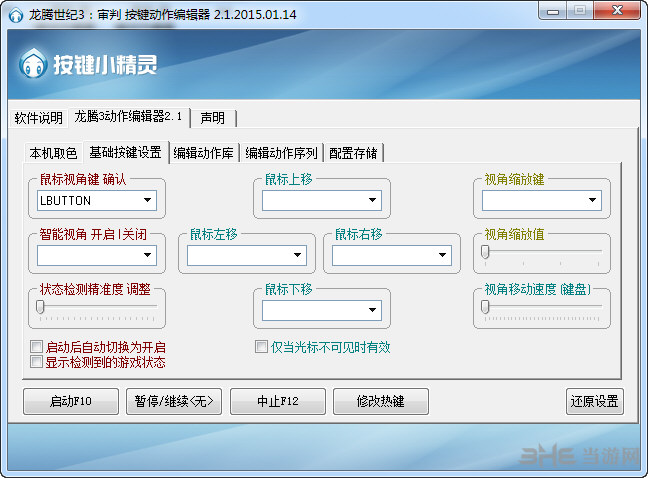Select the 本机取色 sub-tab

pyautogui.click(x=53, y=153)
